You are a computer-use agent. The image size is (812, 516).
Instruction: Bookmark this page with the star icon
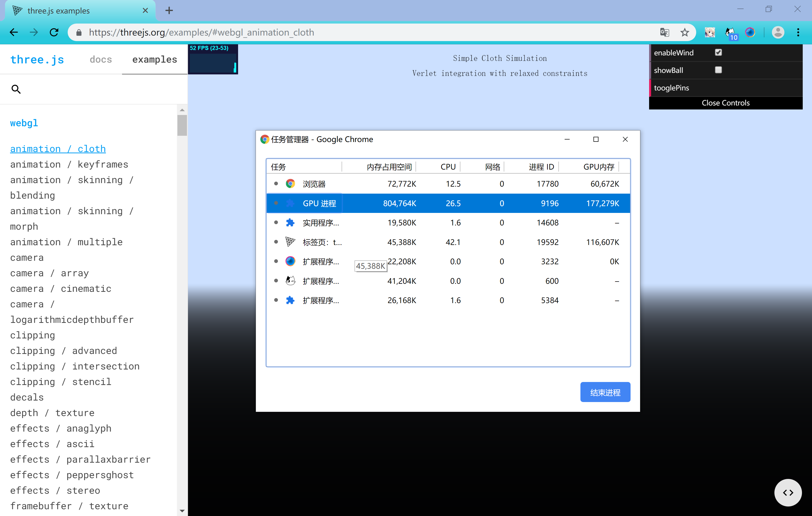coord(684,32)
